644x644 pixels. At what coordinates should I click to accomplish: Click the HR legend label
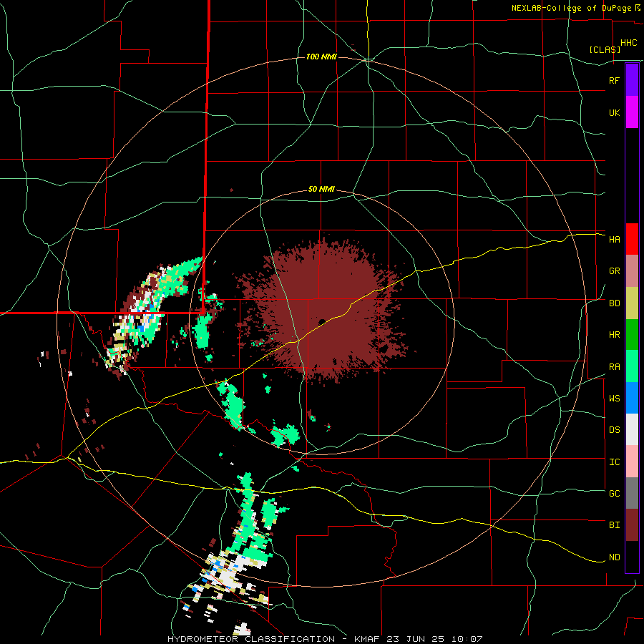pyautogui.click(x=614, y=335)
